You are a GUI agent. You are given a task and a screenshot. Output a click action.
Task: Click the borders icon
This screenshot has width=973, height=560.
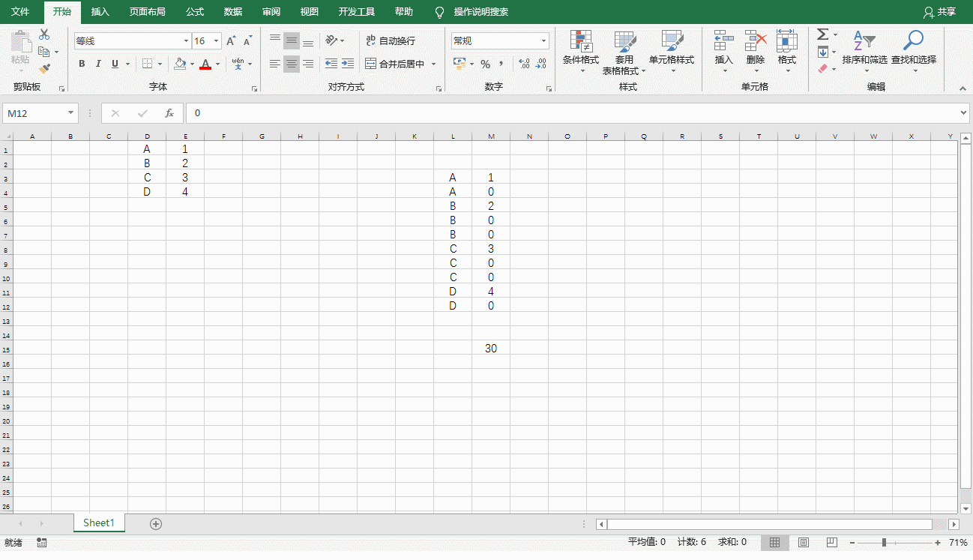click(x=148, y=64)
